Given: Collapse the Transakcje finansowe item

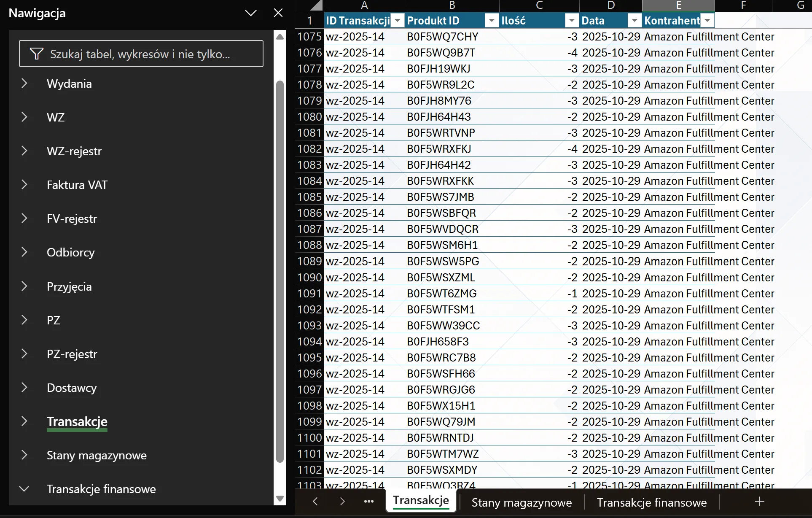Looking at the screenshot, I should [x=24, y=489].
